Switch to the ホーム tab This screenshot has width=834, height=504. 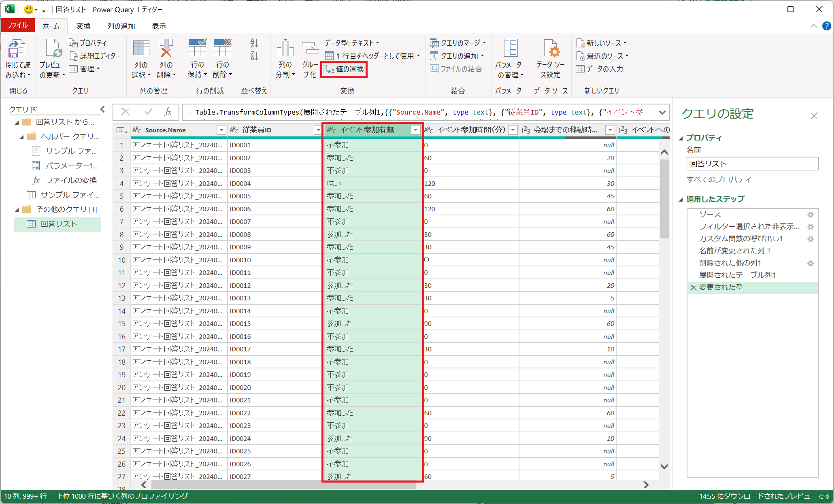(x=51, y=26)
